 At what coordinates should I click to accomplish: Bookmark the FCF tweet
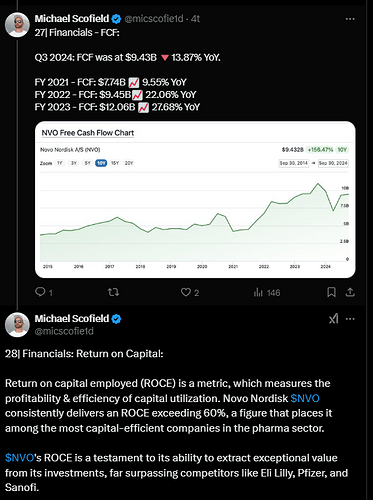(x=331, y=292)
